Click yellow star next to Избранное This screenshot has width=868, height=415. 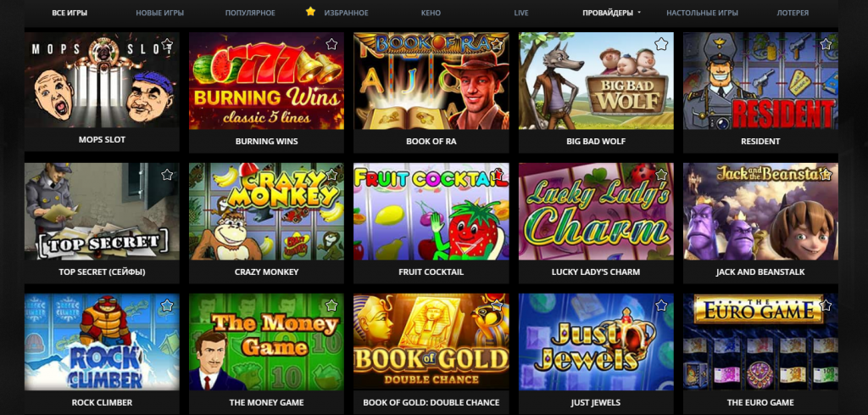(x=310, y=12)
